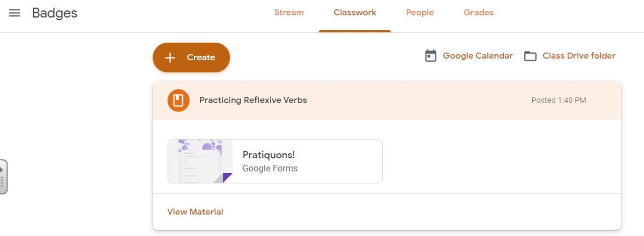Click the folder icon beside Class Drive
This screenshot has width=644, height=236.
[x=530, y=56]
